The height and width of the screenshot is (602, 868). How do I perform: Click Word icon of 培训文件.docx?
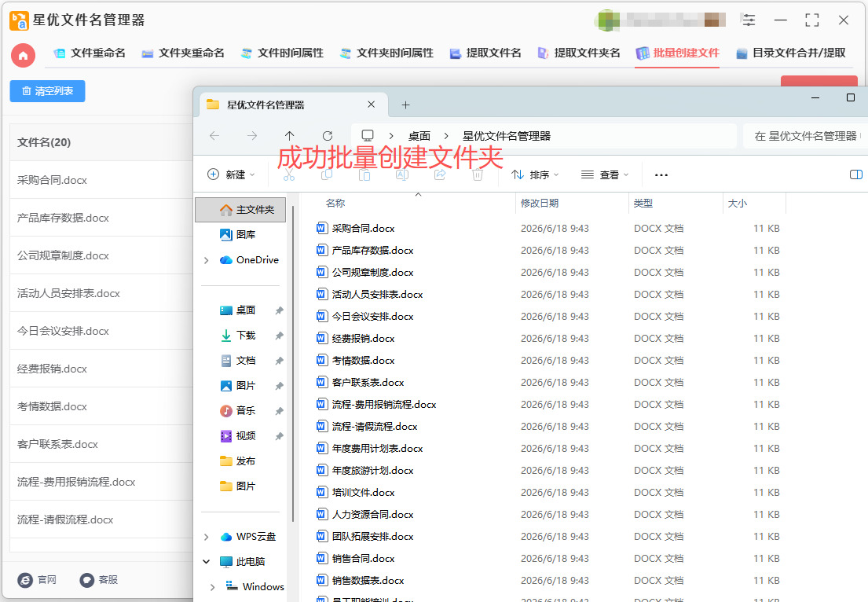point(321,492)
